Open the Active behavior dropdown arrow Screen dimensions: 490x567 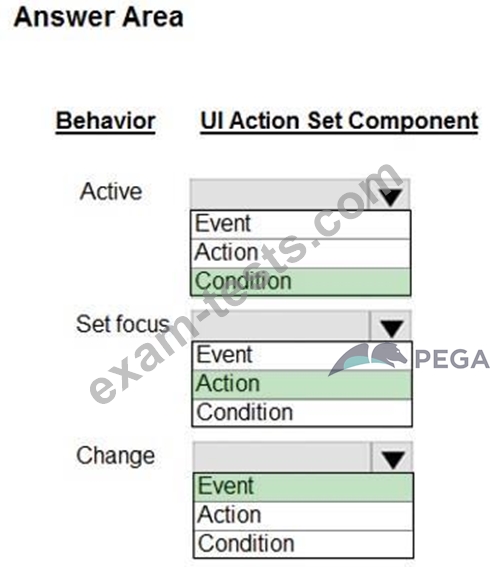click(390, 196)
